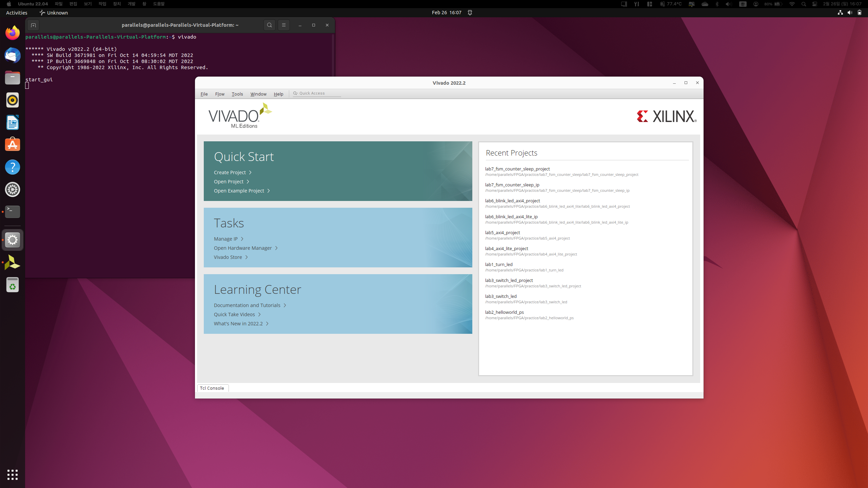
Task: Switch to Terminal via dock icon
Action: (13, 212)
